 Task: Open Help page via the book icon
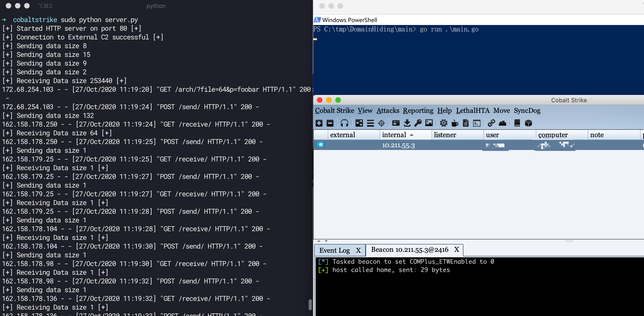coord(517,123)
